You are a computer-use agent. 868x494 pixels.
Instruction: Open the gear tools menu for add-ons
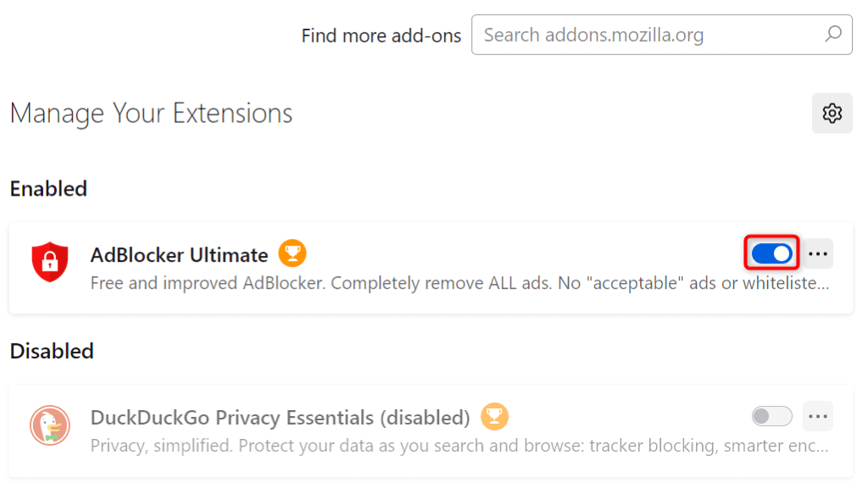click(832, 113)
